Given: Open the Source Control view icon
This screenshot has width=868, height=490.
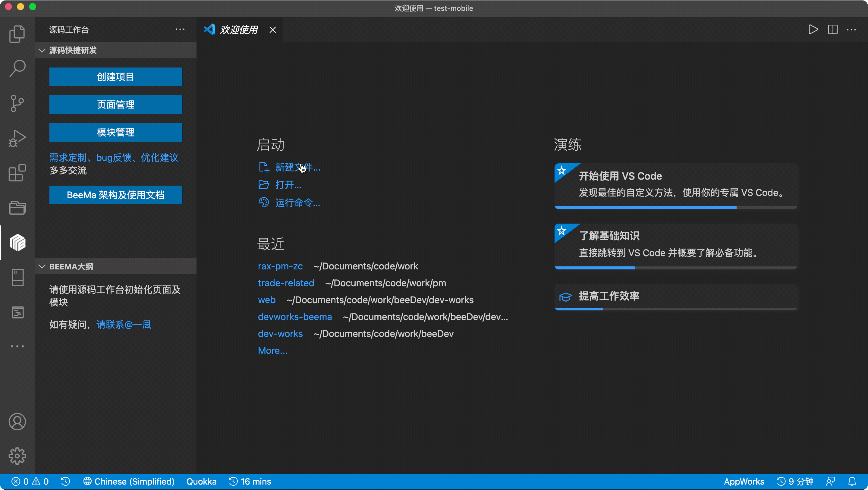Looking at the screenshot, I should pos(17,103).
